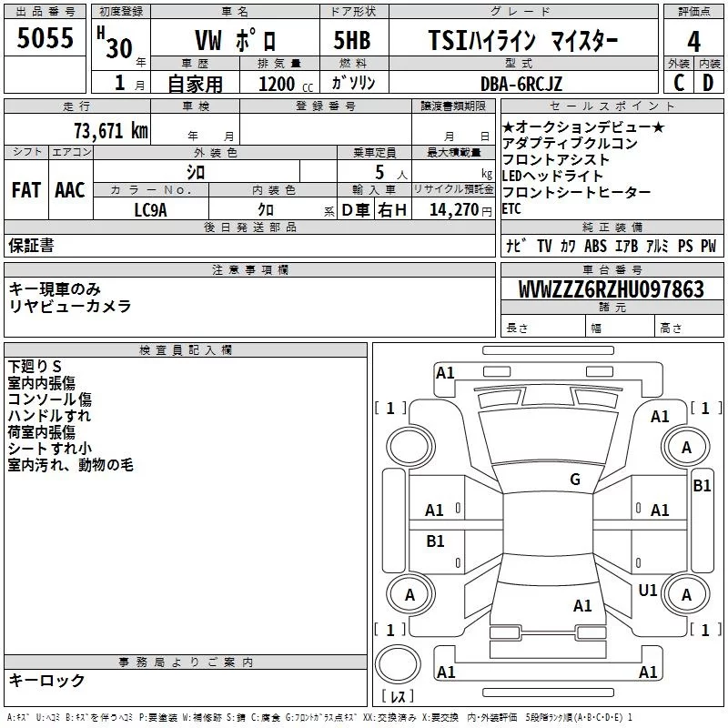Screen dimensions: 728x728
Task: Click the FAT shift type
Action: 26,190
